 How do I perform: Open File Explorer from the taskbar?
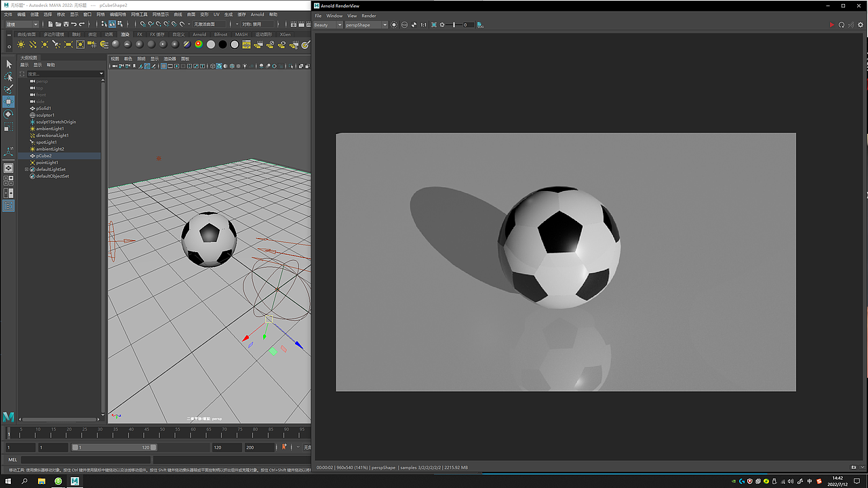click(41, 481)
